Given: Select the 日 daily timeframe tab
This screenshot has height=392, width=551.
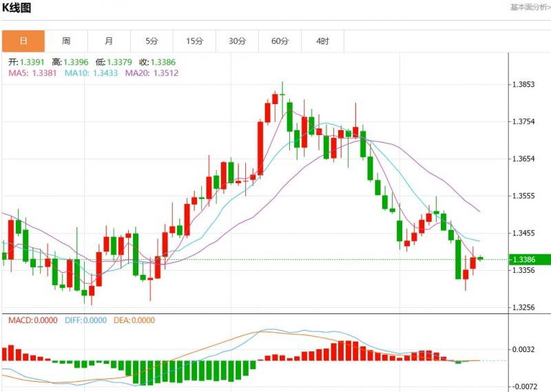Looking at the screenshot, I should [23, 41].
